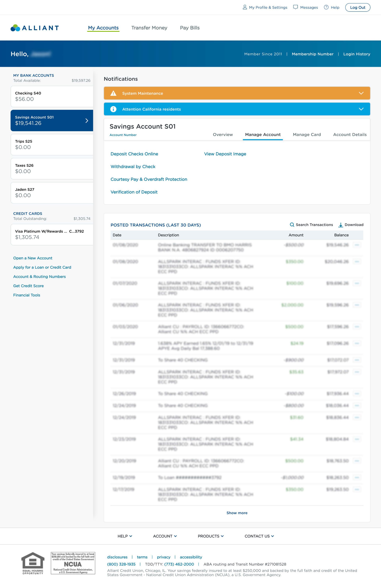381x588 pixels.
Task: Click the Alliant logo
Action: (35, 28)
